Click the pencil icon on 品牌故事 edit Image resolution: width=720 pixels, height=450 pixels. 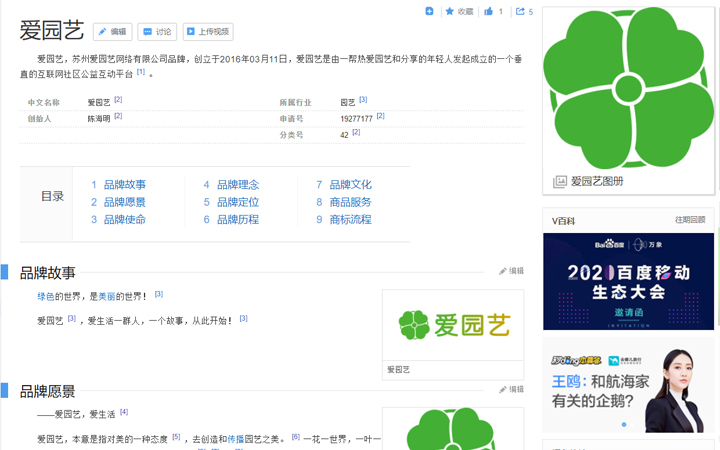(503, 271)
